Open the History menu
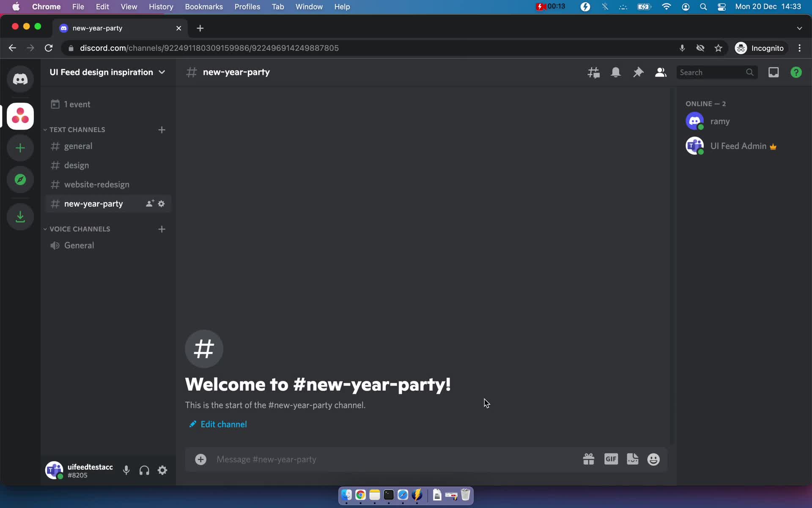The height and width of the screenshot is (508, 812). pos(161,7)
